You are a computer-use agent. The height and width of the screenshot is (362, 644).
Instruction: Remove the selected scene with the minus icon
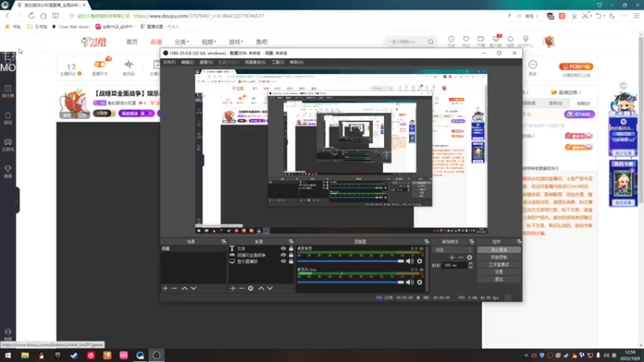pos(174,288)
